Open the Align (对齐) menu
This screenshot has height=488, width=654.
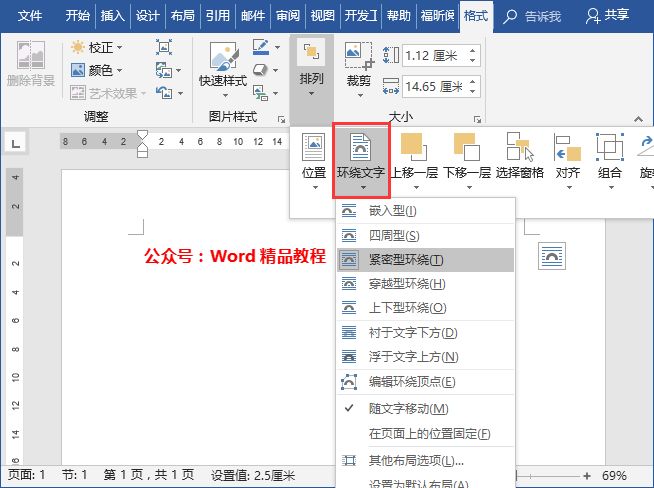(568, 161)
